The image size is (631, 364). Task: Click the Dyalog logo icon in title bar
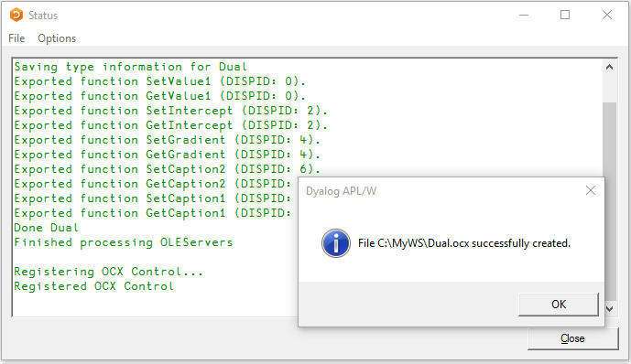[x=16, y=15]
